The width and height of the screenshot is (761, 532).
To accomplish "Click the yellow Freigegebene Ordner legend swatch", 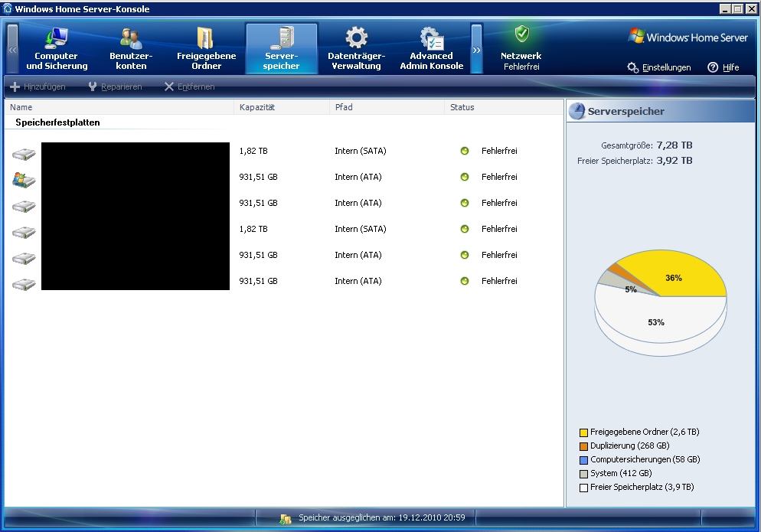I will tap(583, 432).
